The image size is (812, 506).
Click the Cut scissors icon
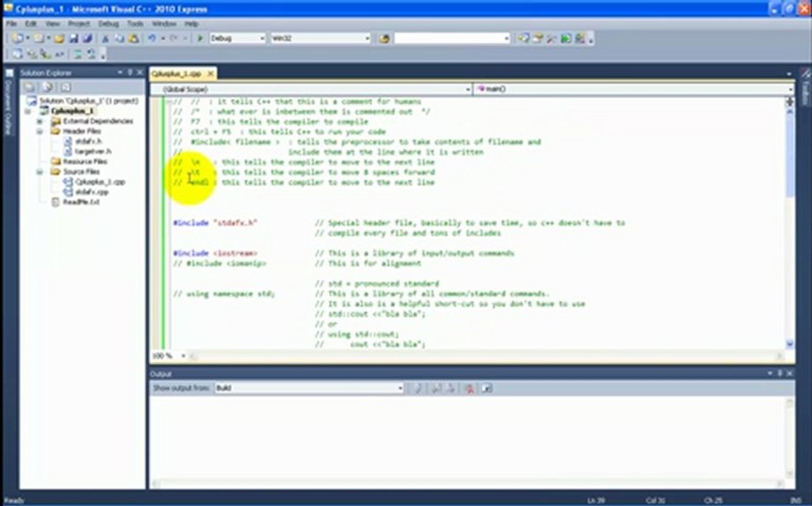click(x=105, y=39)
